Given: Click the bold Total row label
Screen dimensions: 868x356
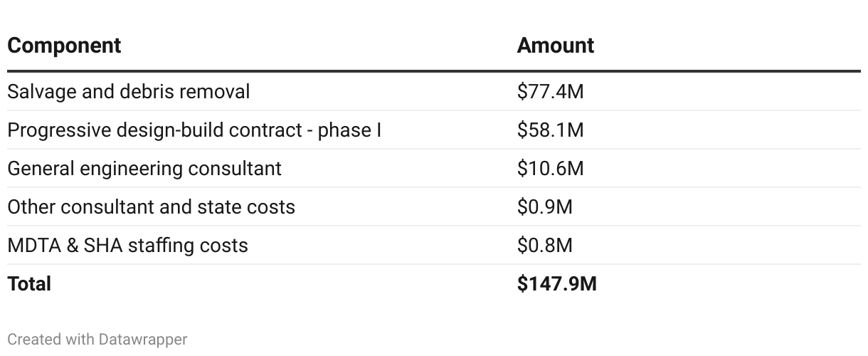Looking at the screenshot, I should point(29,284).
